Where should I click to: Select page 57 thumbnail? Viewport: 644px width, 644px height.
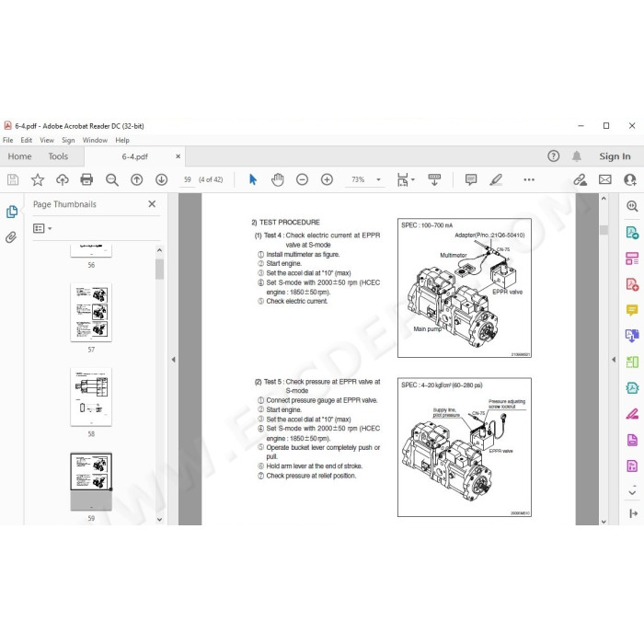click(91, 312)
